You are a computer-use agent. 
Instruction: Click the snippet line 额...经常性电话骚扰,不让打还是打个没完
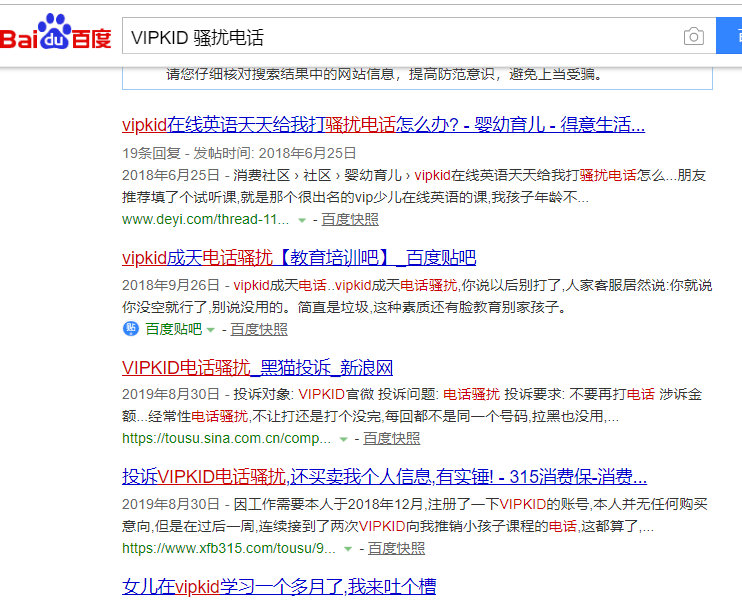(370, 416)
